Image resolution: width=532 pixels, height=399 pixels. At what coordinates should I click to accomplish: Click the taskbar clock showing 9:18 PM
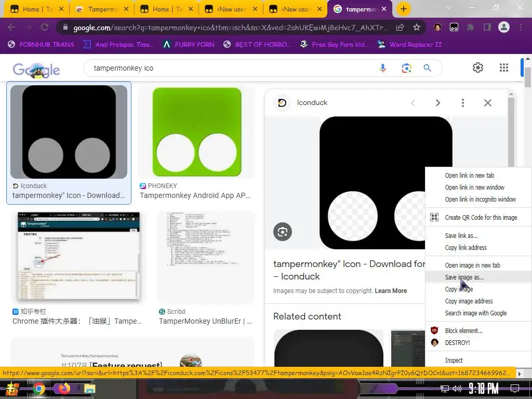point(483,389)
